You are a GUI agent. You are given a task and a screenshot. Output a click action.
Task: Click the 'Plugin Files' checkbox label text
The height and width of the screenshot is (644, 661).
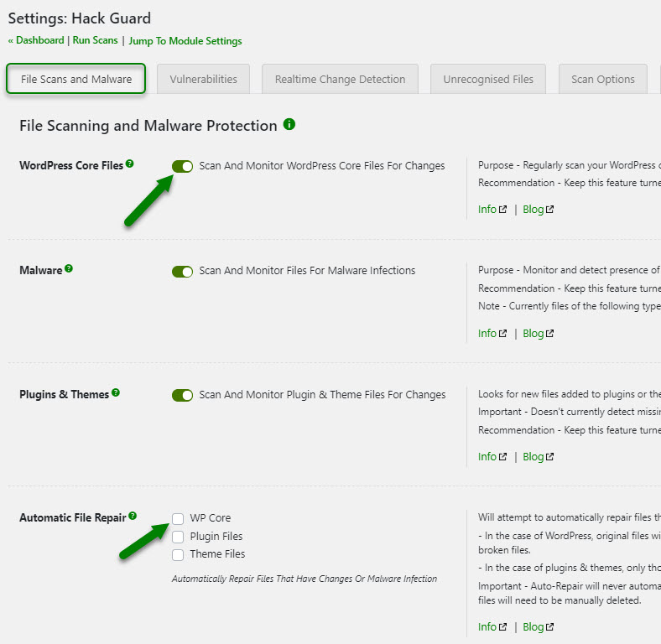[x=216, y=536]
